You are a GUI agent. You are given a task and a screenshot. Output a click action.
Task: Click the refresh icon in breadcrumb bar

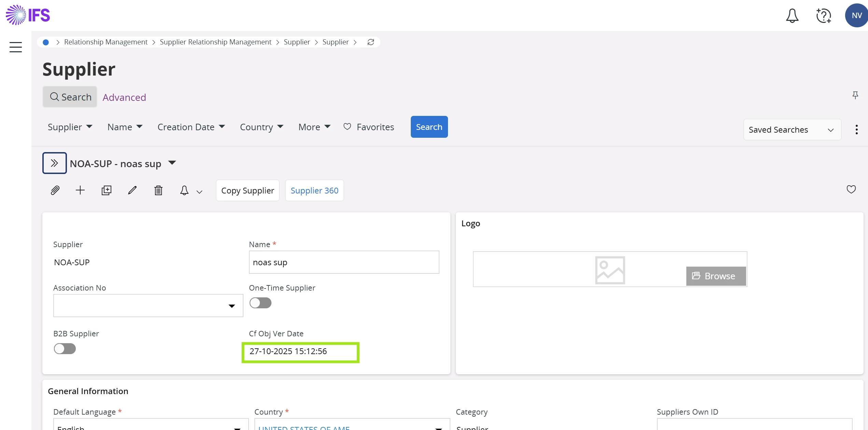coord(371,42)
